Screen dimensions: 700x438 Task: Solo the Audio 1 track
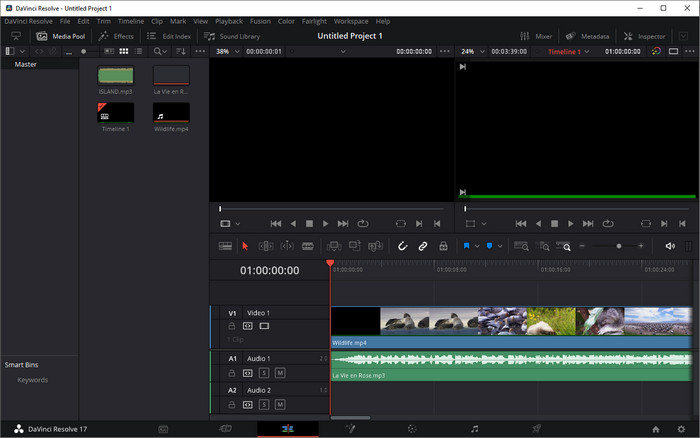tap(264, 373)
